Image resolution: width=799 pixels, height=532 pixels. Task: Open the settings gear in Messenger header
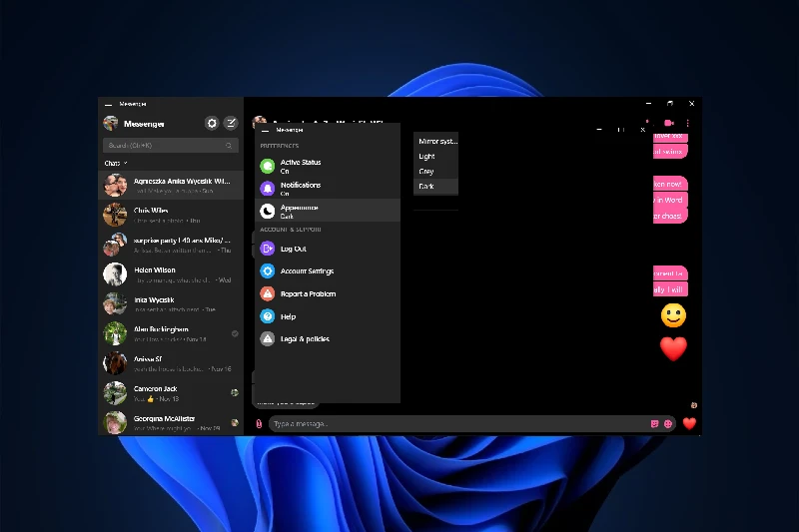click(212, 123)
